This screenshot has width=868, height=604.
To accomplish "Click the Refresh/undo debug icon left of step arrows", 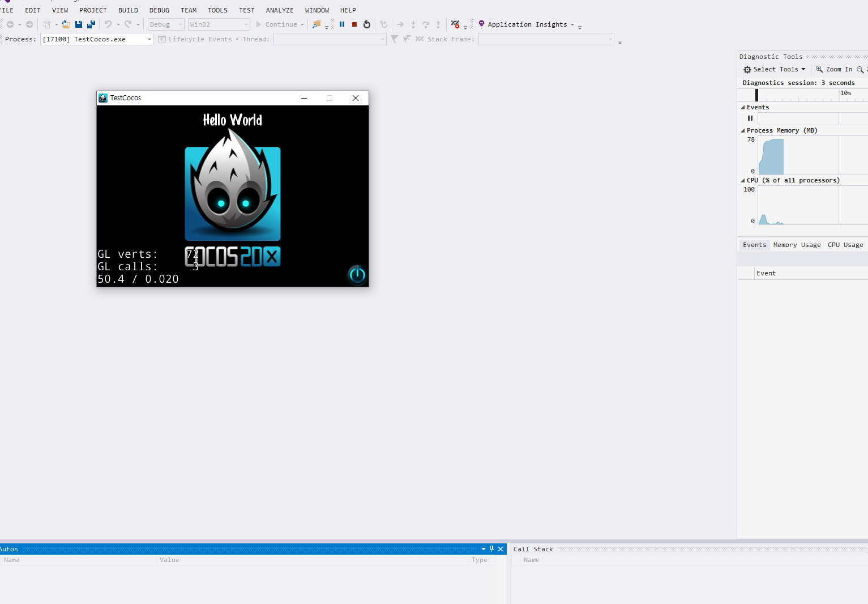I will click(x=384, y=24).
